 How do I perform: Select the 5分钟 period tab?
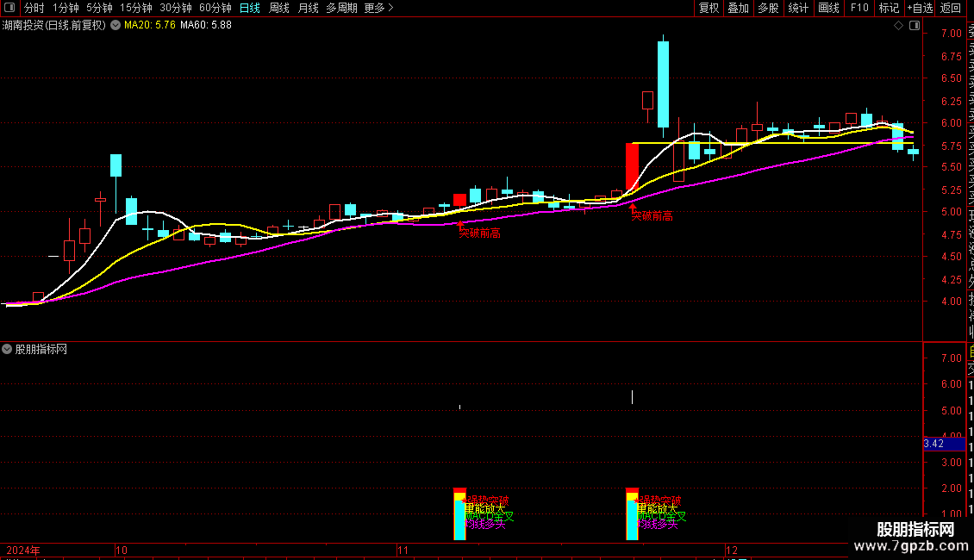(99, 8)
